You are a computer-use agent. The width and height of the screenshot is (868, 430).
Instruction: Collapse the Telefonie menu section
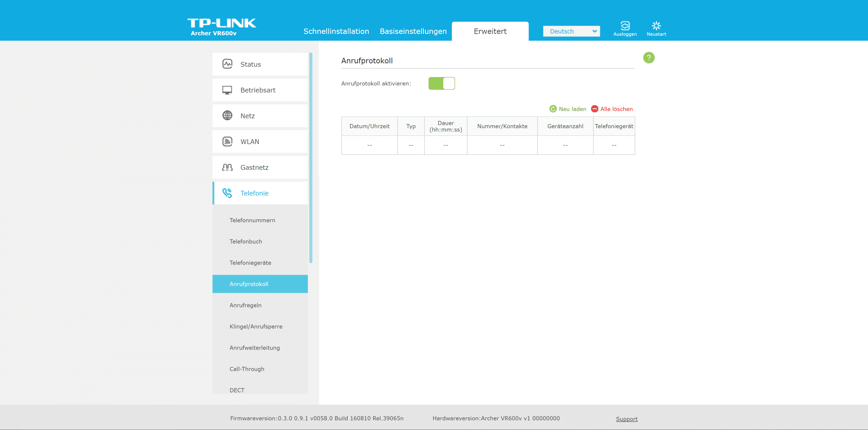(254, 193)
